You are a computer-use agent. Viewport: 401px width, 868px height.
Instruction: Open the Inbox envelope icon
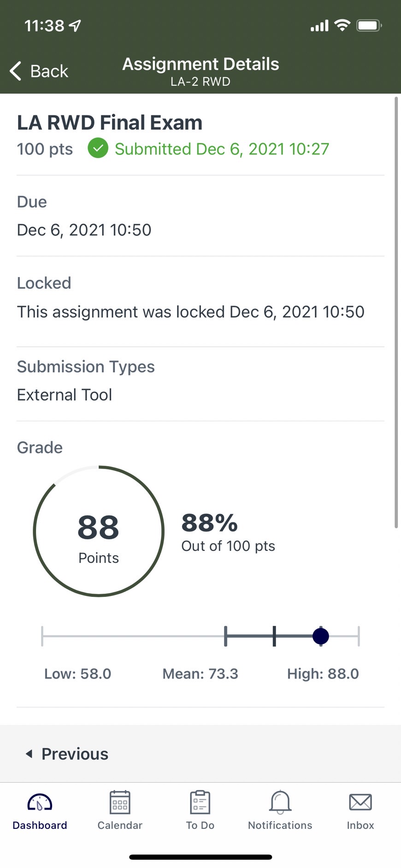click(x=360, y=802)
